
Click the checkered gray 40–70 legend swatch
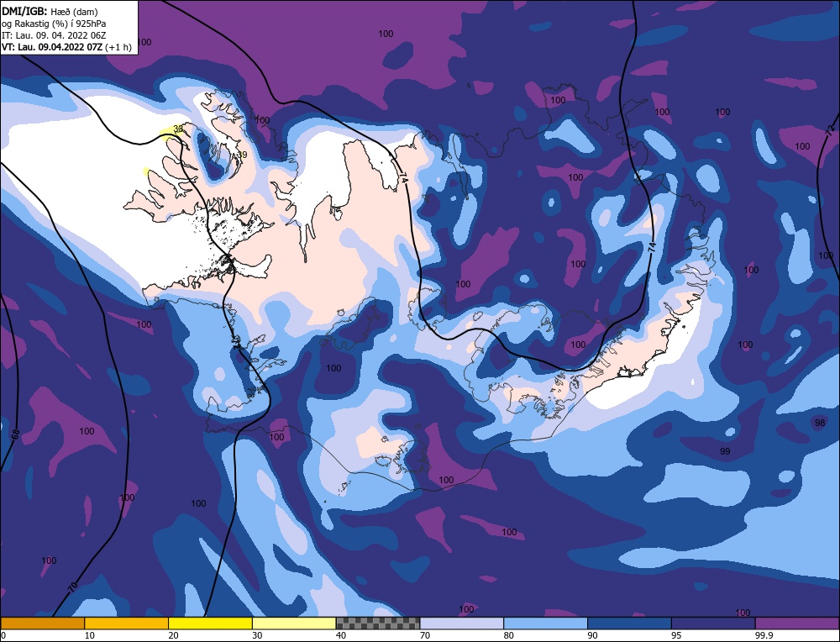click(x=378, y=623)
